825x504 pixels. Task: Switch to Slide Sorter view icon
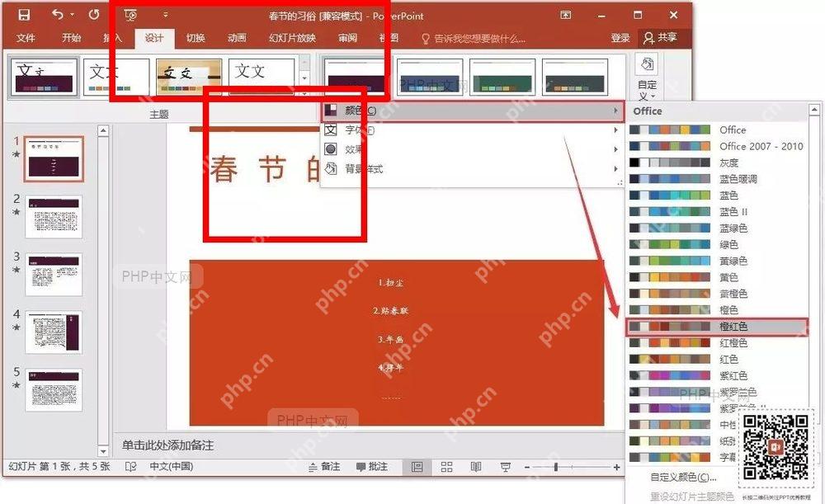[x=446, y=467]
